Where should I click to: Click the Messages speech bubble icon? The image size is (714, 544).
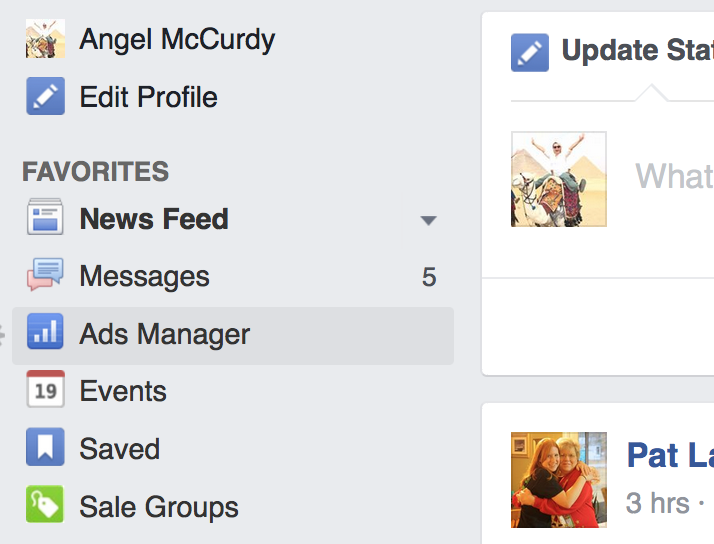45,276
